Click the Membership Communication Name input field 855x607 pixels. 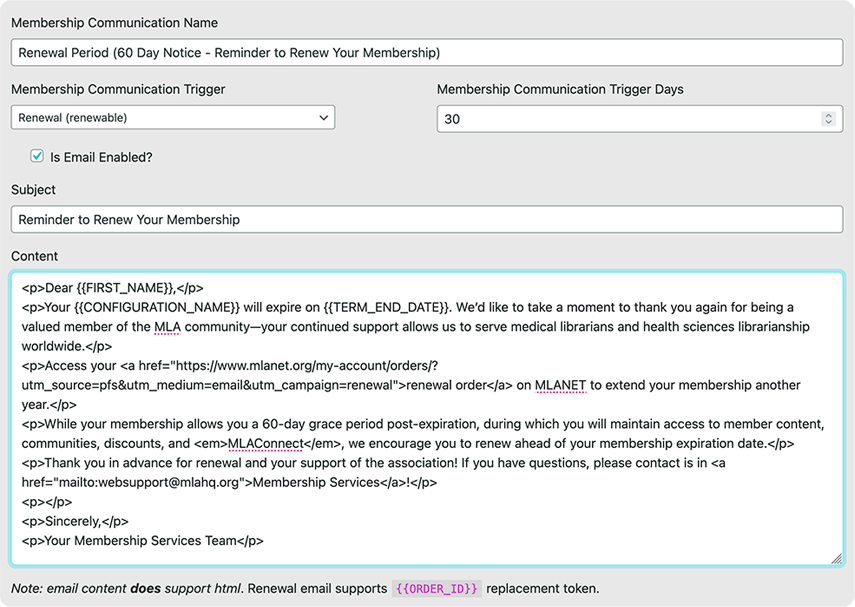click(427, 52)
